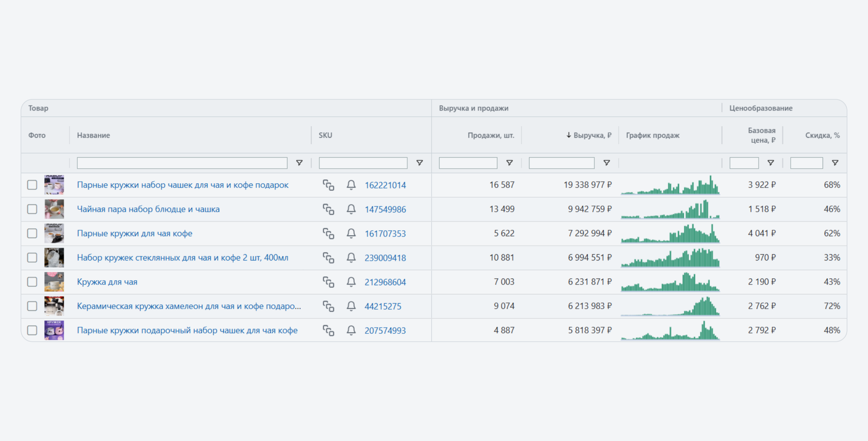Viewport: 868px width, 441px height.
Task: Sort by the Выручка, ₽ column header
Action: (x=589, y=135)
